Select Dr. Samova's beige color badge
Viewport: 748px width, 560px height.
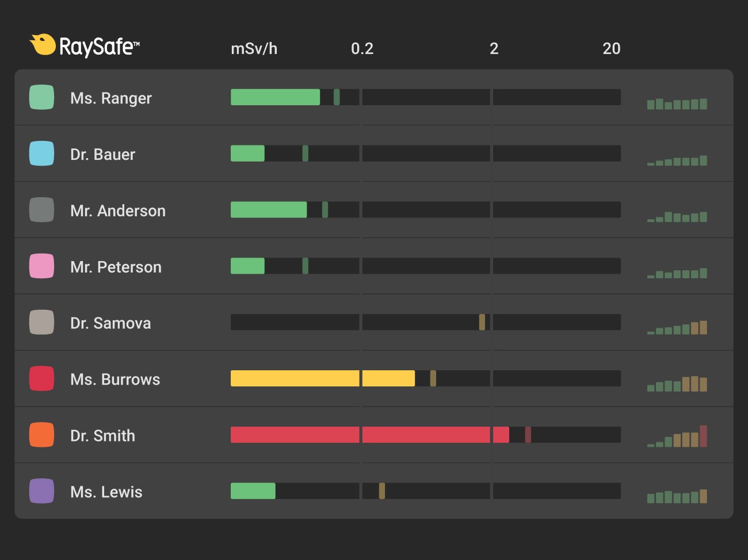(x=41, y=322)
